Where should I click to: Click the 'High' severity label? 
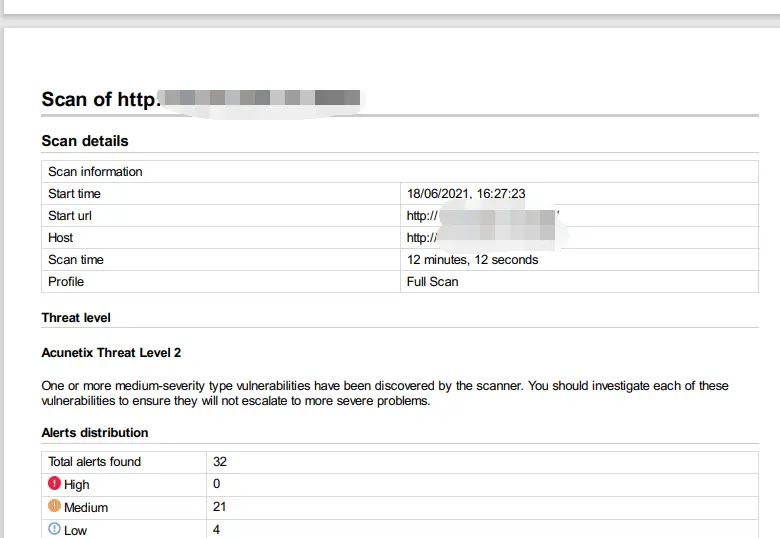tap(77, 484)
